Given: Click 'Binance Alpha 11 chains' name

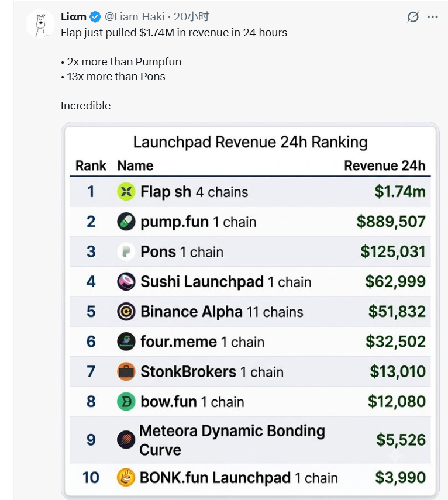Looking at the screenshot, I should point(222,312).
